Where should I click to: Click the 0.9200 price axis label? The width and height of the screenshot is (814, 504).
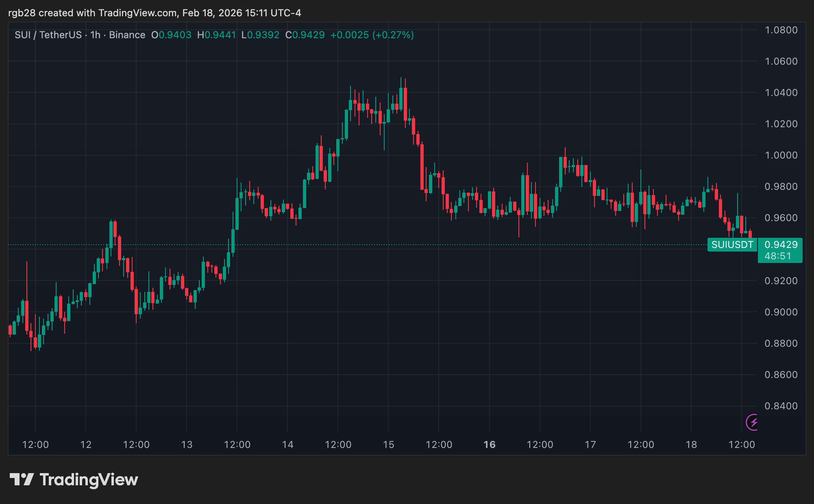click(781, 281)
